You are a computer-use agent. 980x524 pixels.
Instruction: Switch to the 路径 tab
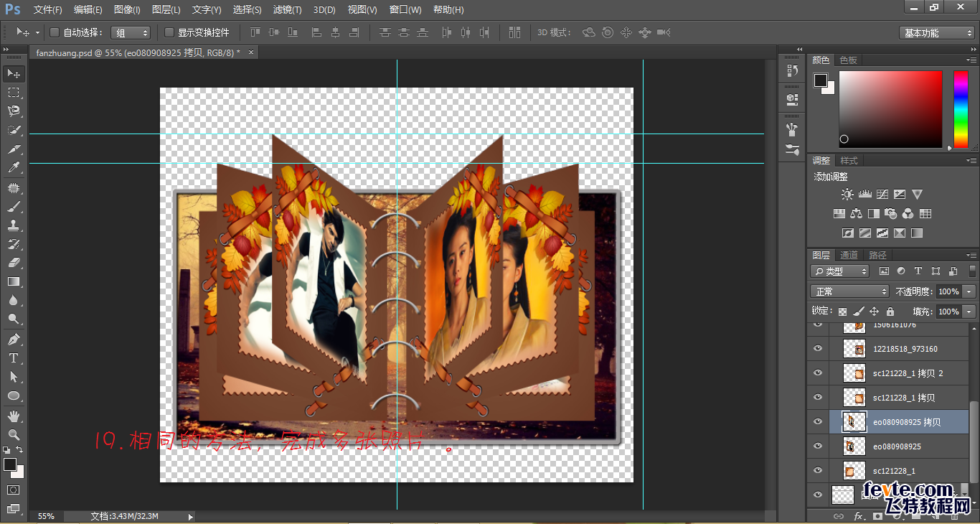tap(877, 256)
